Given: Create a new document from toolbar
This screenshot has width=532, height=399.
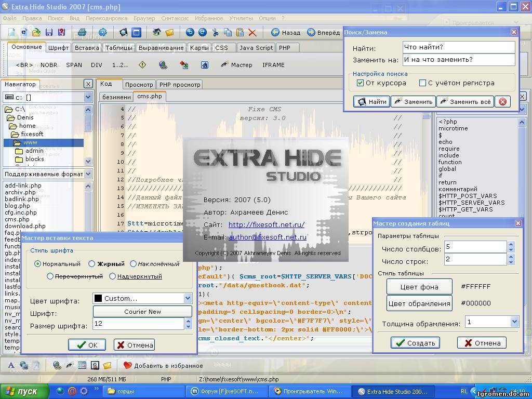Looking at the screenshot, I should tap(12, 33).
